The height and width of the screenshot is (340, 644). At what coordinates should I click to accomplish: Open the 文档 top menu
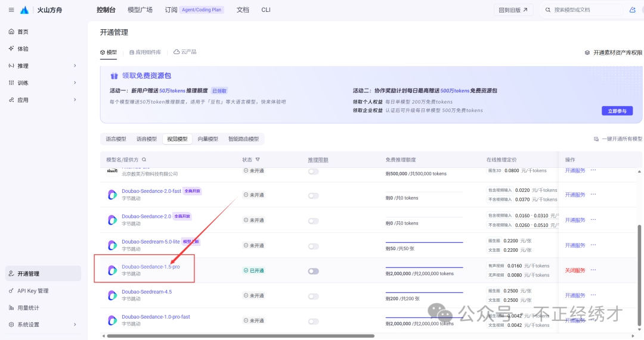(x=243, y=10)
